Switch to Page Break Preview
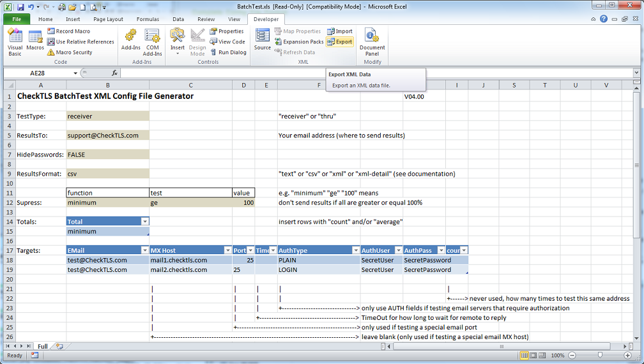Viewport: 644px width, 364px height. [542, 356]
